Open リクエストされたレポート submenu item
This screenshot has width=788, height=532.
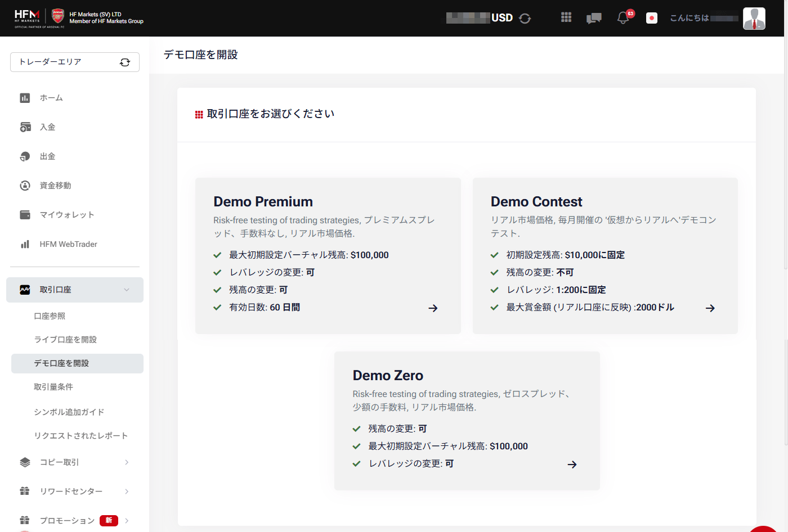point(81,436)
